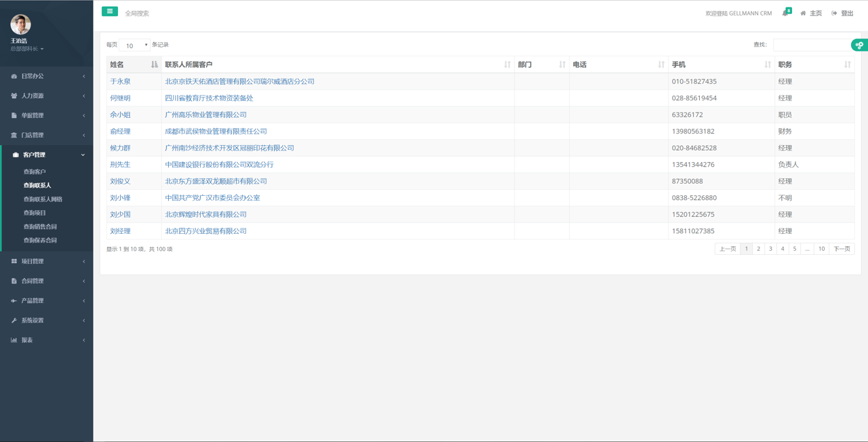Screen dimensions: 868x442
Task: Click sort icon in 电话 column header
Action: [661, 64]
